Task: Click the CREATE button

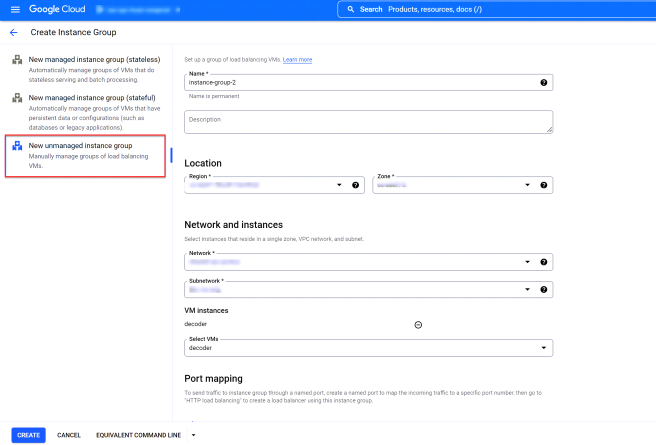Action: (28, 435)
